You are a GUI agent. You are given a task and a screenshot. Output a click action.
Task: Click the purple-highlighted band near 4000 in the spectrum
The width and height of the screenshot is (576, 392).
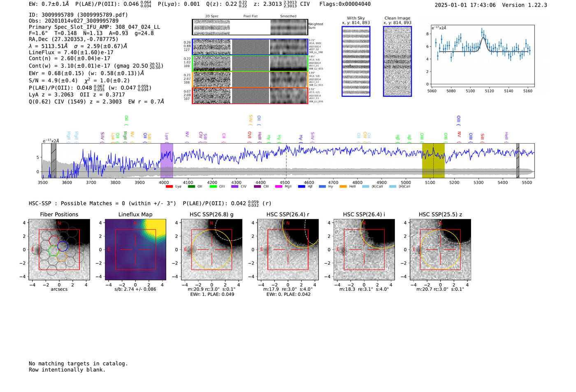(167, 160)
